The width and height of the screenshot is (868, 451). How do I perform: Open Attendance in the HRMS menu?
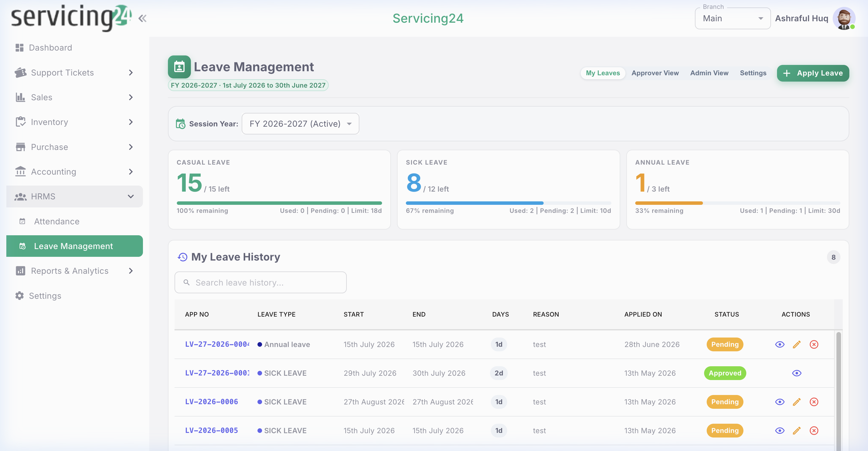click(x=74, y=221)
